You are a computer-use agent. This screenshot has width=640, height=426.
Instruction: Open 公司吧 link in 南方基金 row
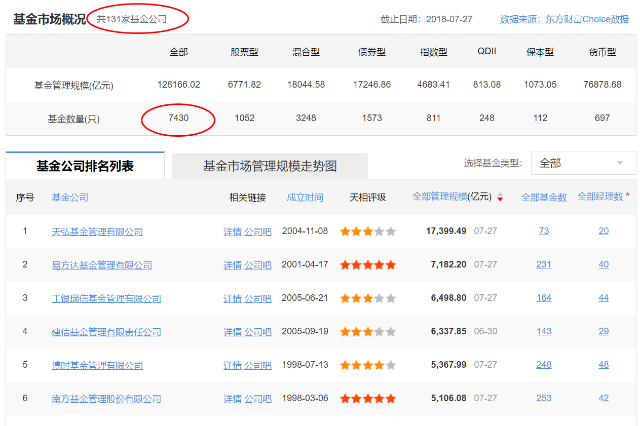click(258, 399)
